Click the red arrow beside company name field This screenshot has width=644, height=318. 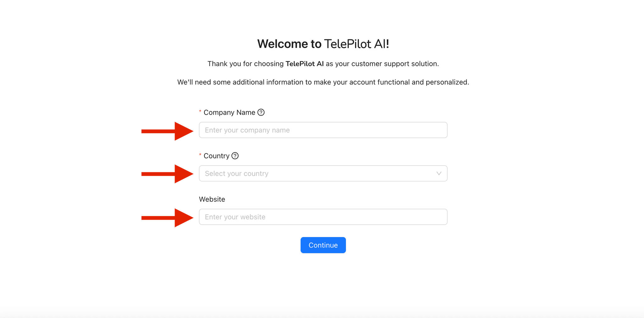pos(167,131)
